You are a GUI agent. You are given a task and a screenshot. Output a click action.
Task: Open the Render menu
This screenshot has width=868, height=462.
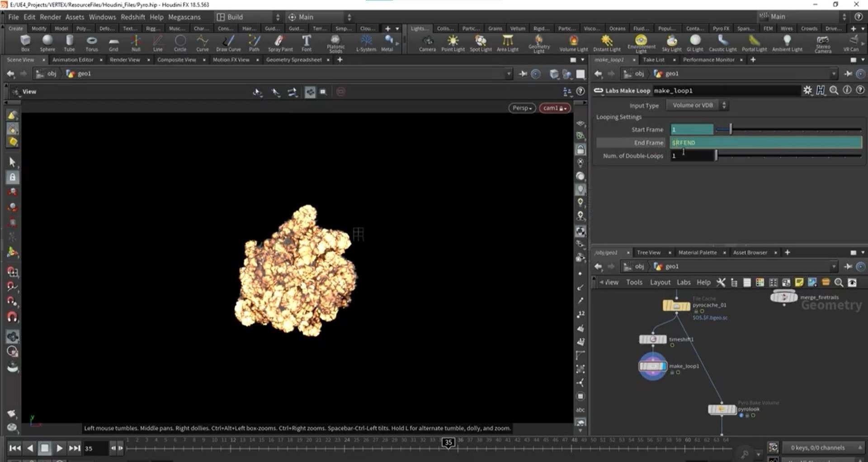50,17
